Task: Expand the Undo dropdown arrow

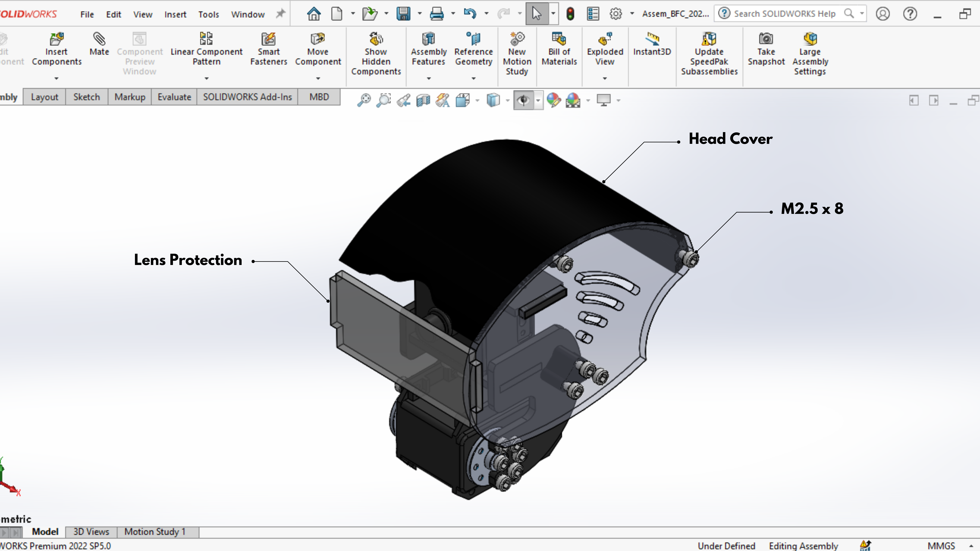Action: [487, 14]
